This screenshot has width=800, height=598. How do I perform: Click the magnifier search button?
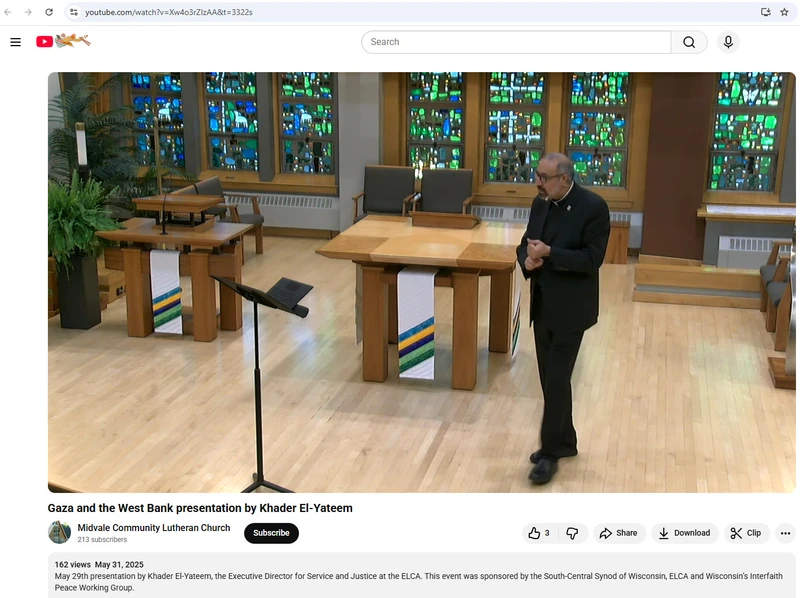[x=689, y=42]
